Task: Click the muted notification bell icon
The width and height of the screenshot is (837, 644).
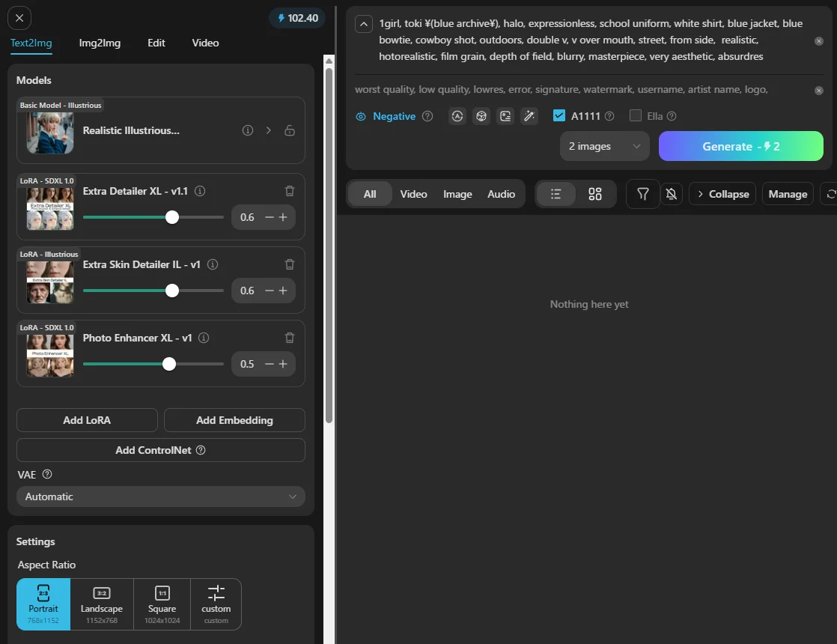Action: (x=672, y=194)
